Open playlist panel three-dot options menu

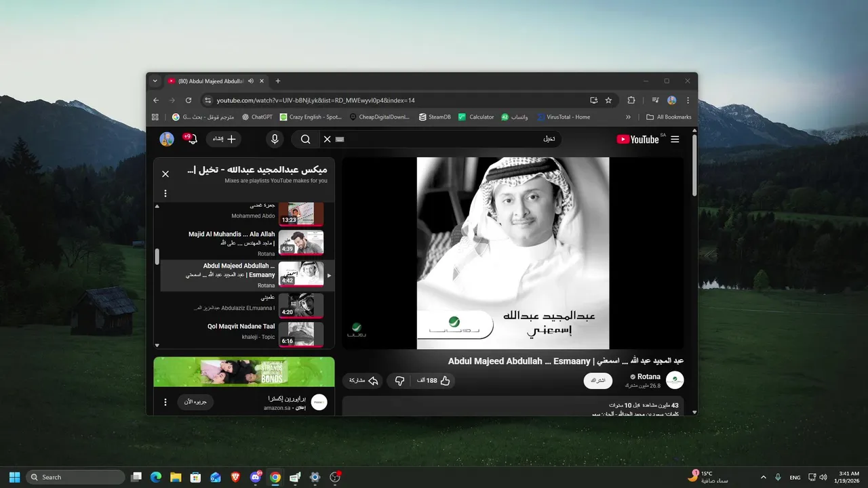[x=165, y=193]
